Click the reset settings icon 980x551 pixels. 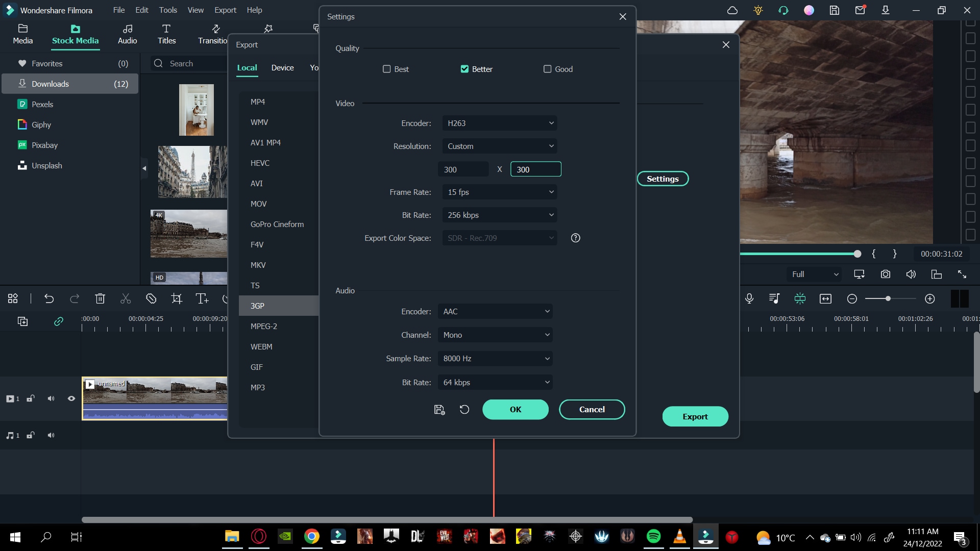point(464,410)
